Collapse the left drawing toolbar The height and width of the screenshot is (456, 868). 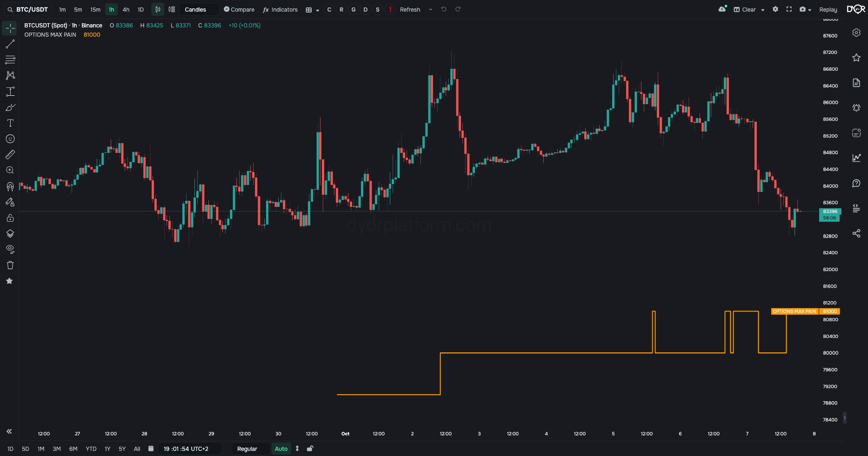coord(9,431)
